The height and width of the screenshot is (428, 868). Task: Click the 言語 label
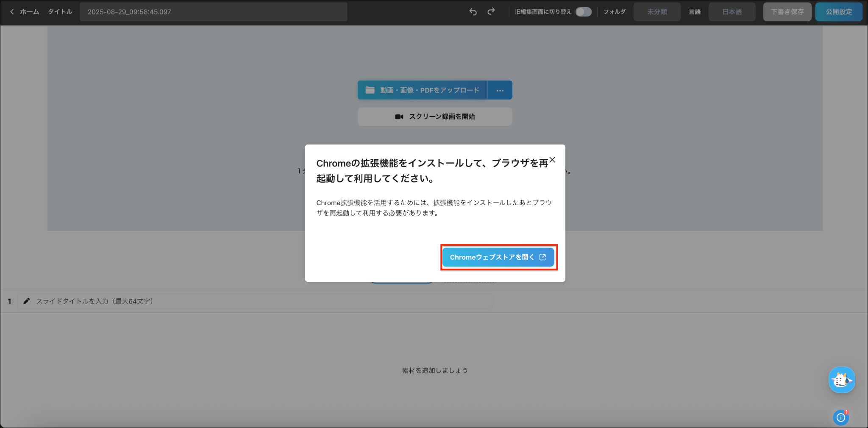click(x=695, y=12)
